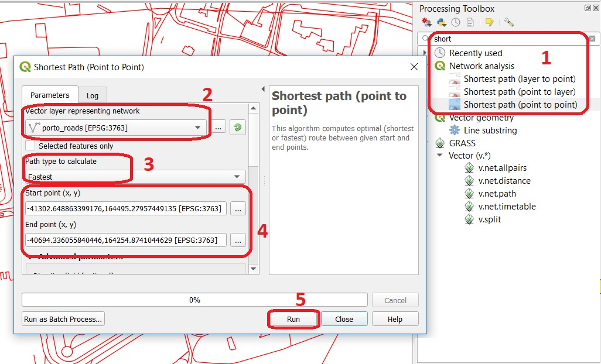Image resolution: width=601 pixels, height=364 pixels.
Task: Switch to the Log tab
Action: click(x=93, y=96)
